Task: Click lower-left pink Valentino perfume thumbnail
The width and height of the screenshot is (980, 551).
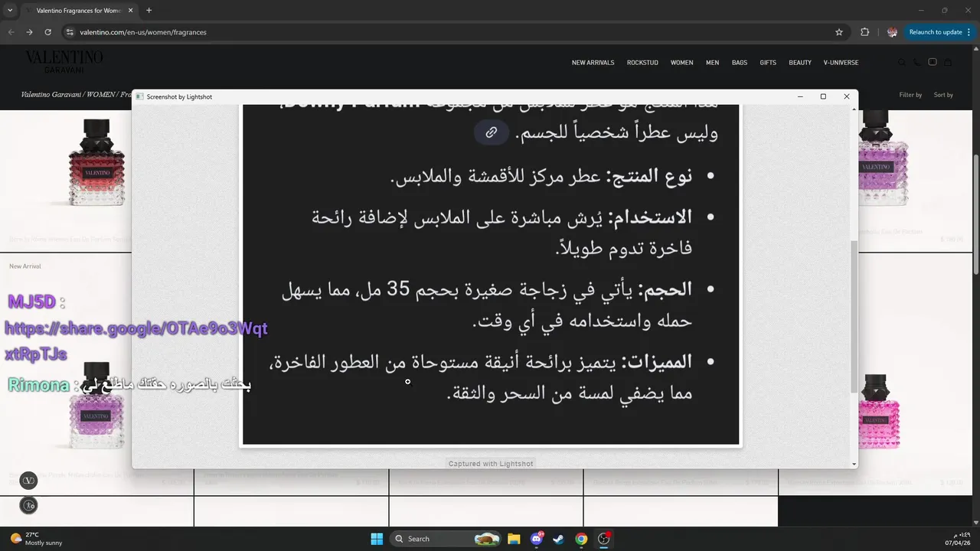Action: coord(96,406)
